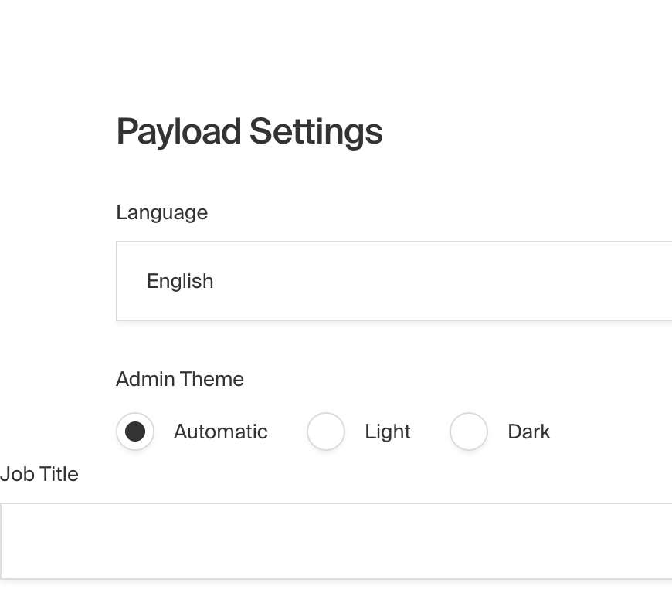The image size is (672, 616).
Task: Click inside the Job Title input field
Action: [332, 540]
